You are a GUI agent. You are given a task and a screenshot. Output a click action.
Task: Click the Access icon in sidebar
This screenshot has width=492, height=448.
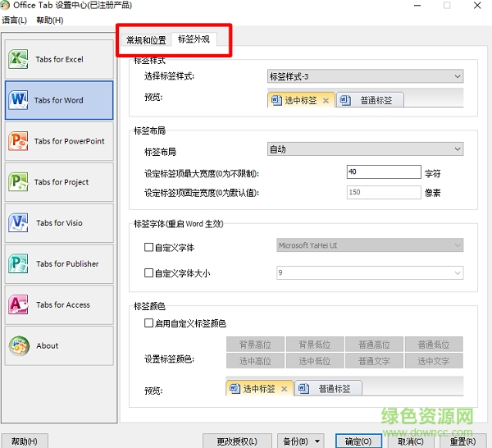click(18, 304)
